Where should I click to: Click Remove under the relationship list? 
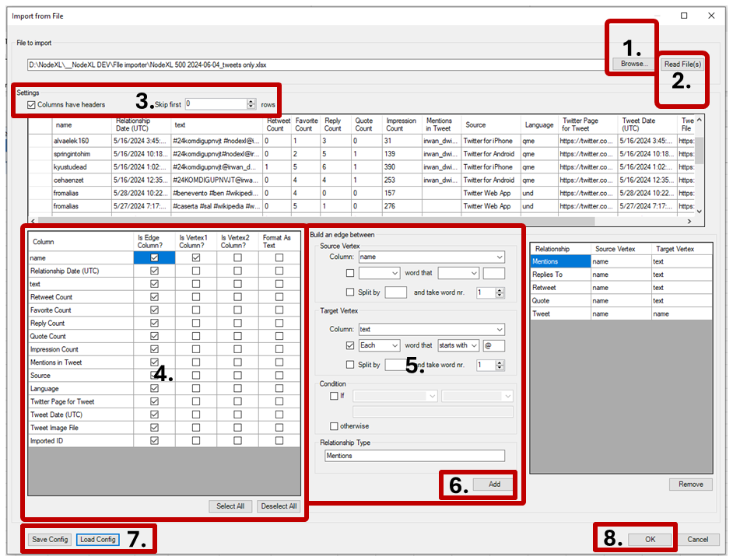click(x=690, y=485)
